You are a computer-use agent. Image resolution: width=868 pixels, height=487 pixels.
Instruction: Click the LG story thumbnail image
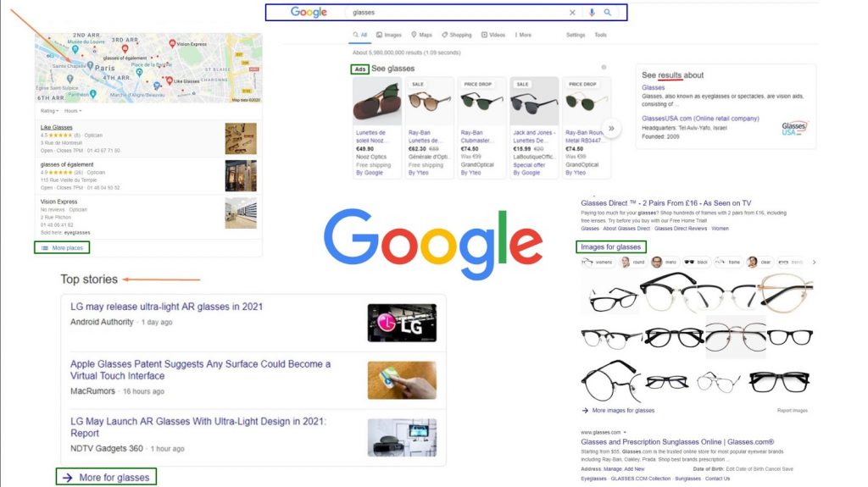(402, 323)
